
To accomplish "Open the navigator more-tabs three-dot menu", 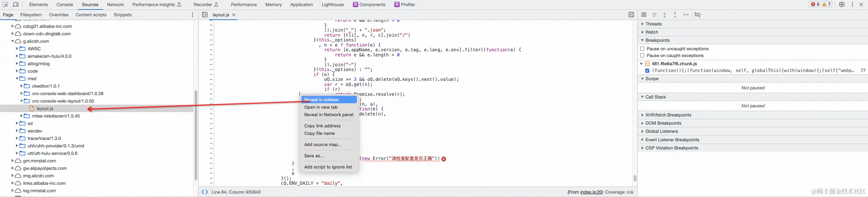I will (x=193, y=15).
